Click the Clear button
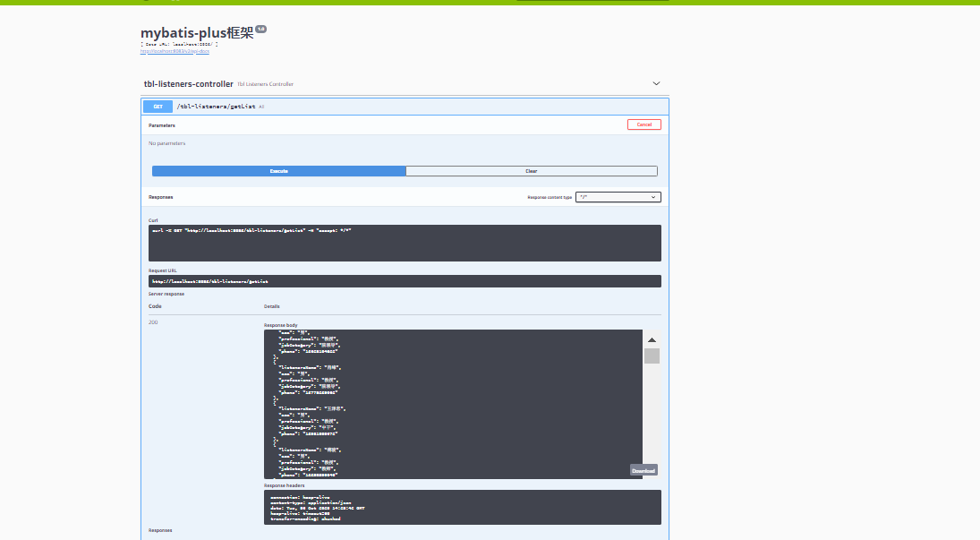 coord(532,171)
